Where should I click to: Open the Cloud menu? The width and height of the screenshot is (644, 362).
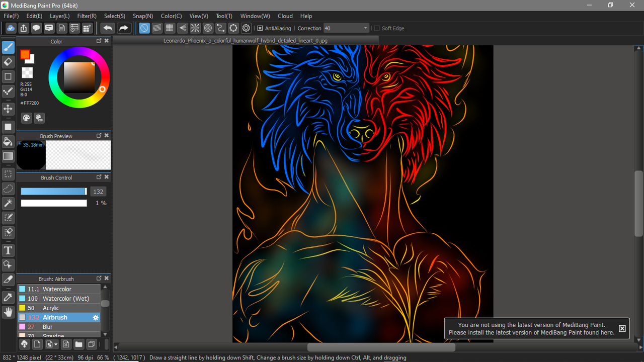click(x=285, y=16)
